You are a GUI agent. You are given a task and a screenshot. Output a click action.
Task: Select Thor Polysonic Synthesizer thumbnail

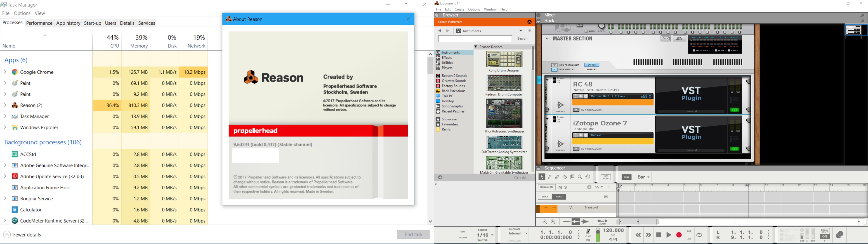(x=505, y=114)
